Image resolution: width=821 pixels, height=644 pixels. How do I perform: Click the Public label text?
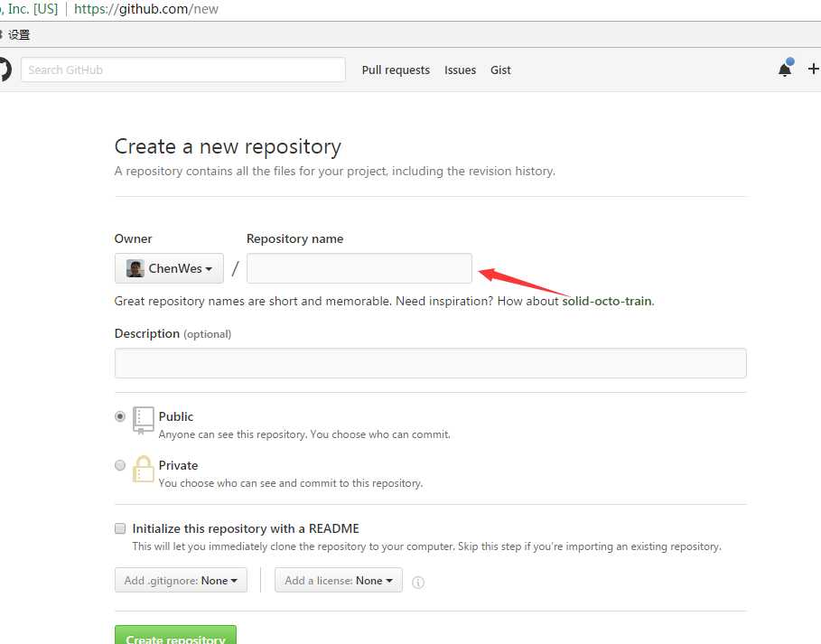tap(176, 416)
